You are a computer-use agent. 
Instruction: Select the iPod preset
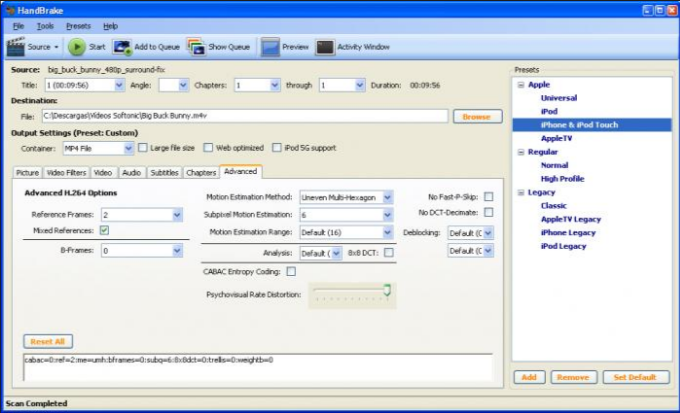[x=549, y=111]
